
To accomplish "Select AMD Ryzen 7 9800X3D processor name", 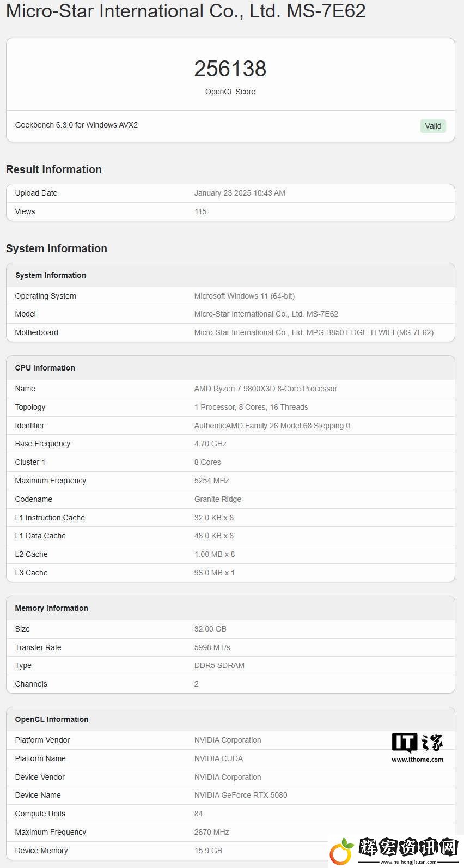I will pyautogui.click(x=266, y=389).
